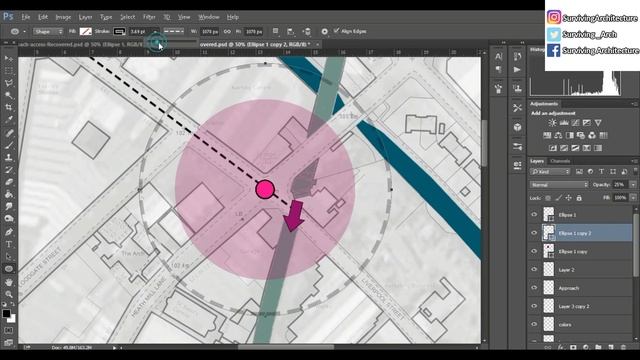Select the Quick Selection tool
The height and width of the screenshot is (360, 640).
pos(9,95)
